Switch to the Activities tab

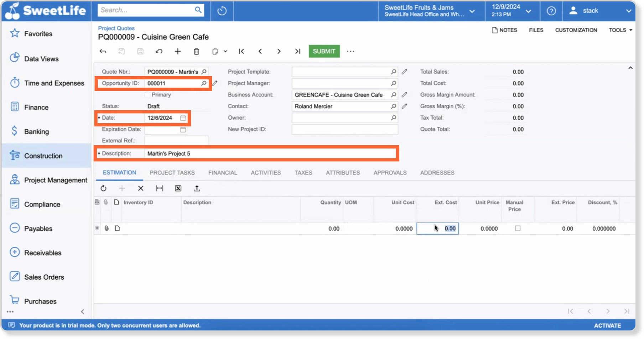coord(266,173)
